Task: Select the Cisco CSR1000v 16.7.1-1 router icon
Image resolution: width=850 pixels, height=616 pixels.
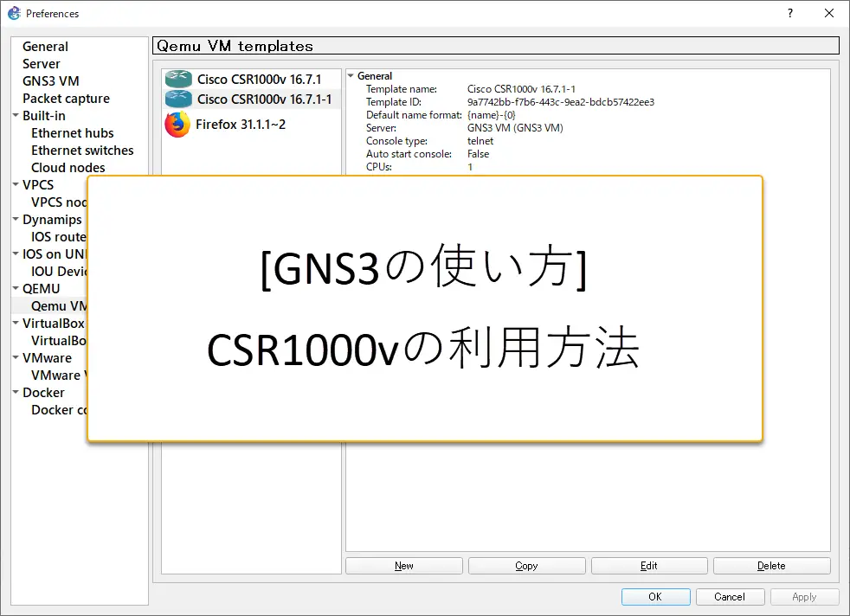Action: (x=178, y=99)
